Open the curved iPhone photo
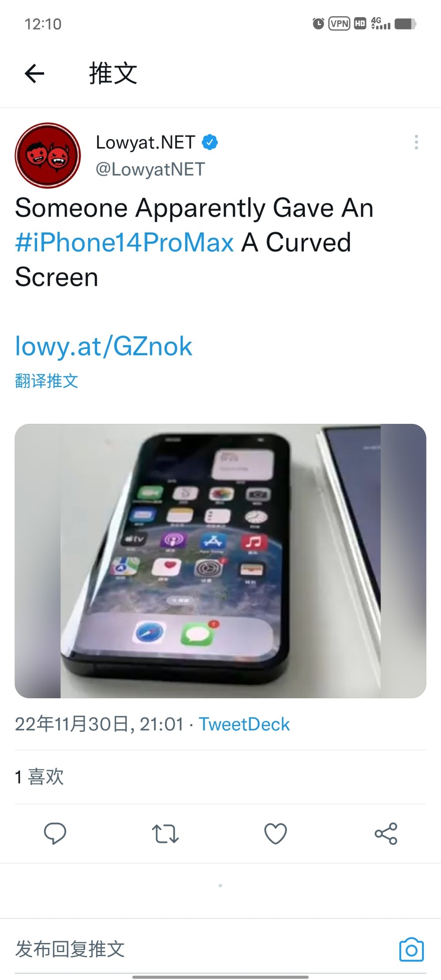This screenshot has width=441, height=980. click(x=220, y=561)
